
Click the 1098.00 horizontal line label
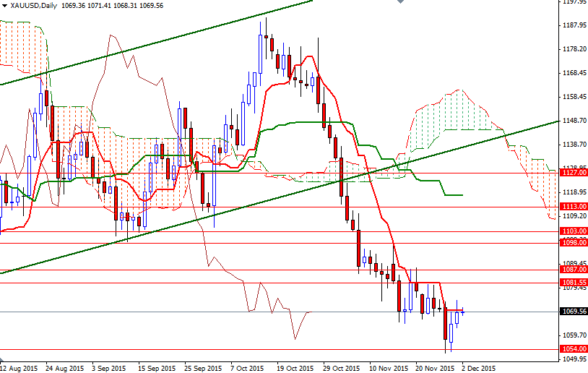(574, 243)
